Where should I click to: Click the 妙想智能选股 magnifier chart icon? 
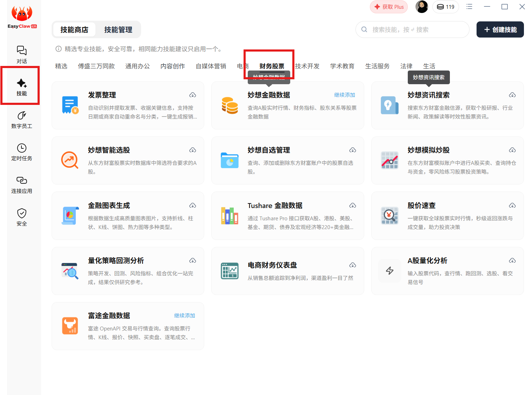click(x=70, y=160)
